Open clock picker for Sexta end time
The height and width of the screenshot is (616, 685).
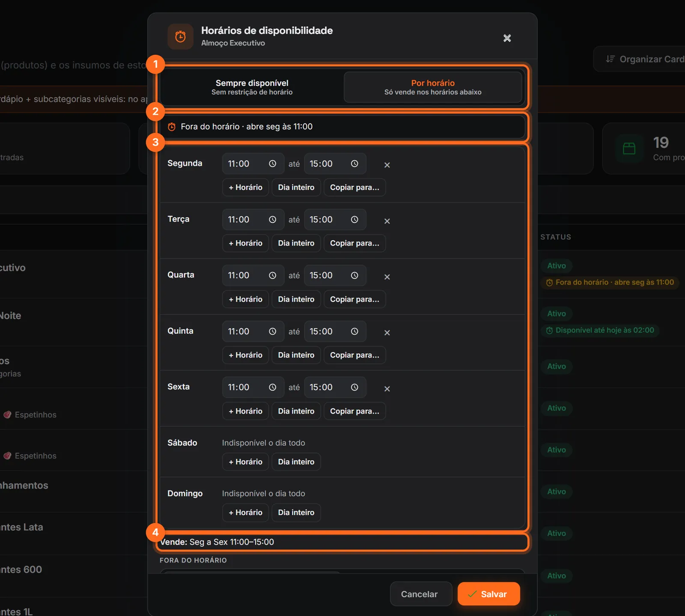click(x=354, y=387)
